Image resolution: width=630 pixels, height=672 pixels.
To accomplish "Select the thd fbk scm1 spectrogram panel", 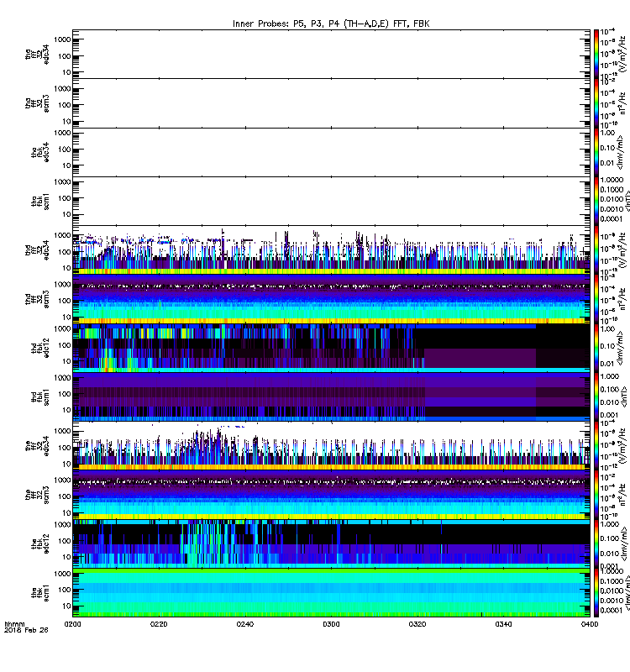I will point(331,396).
